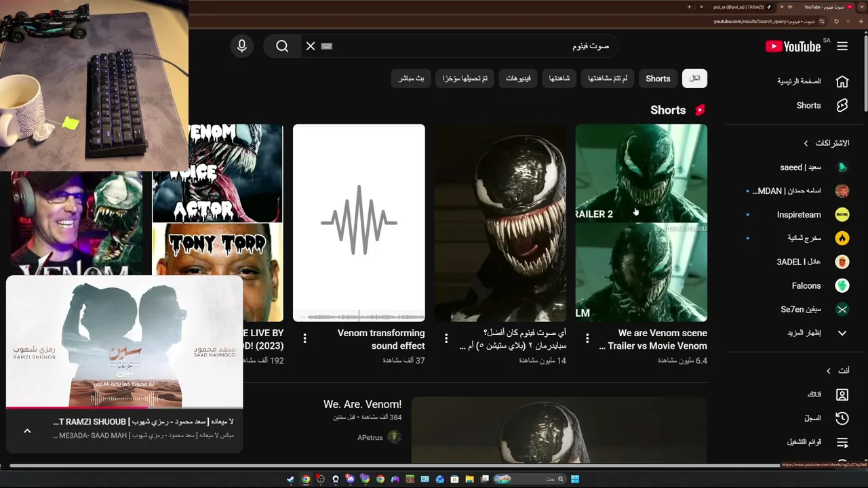Select the فيديوهات filter chip
Viewport: 868px width, 488px height.
(519, 79)
